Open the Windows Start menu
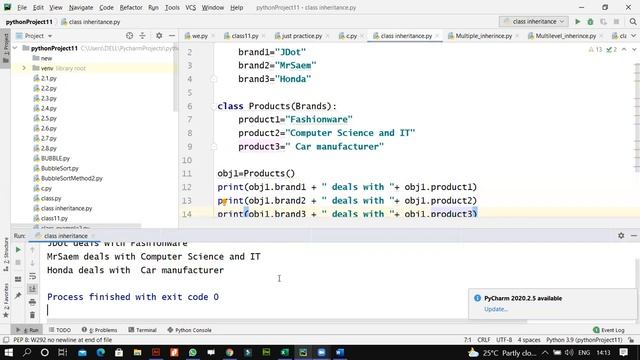 pos(8,352)
